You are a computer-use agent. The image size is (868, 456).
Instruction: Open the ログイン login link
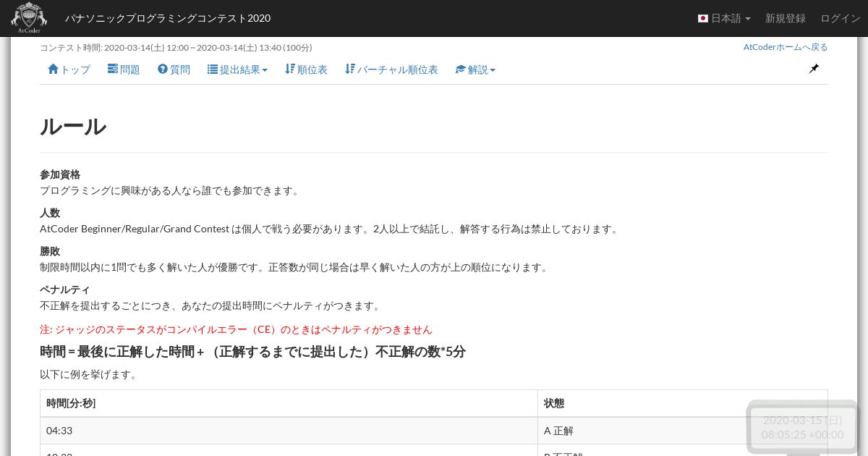pos(841,18)
